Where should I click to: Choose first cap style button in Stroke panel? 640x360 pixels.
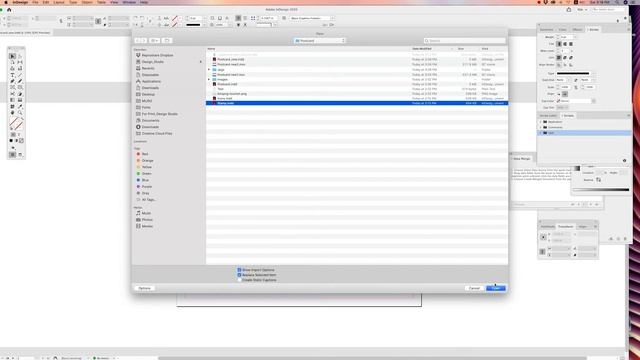[559, 44]
